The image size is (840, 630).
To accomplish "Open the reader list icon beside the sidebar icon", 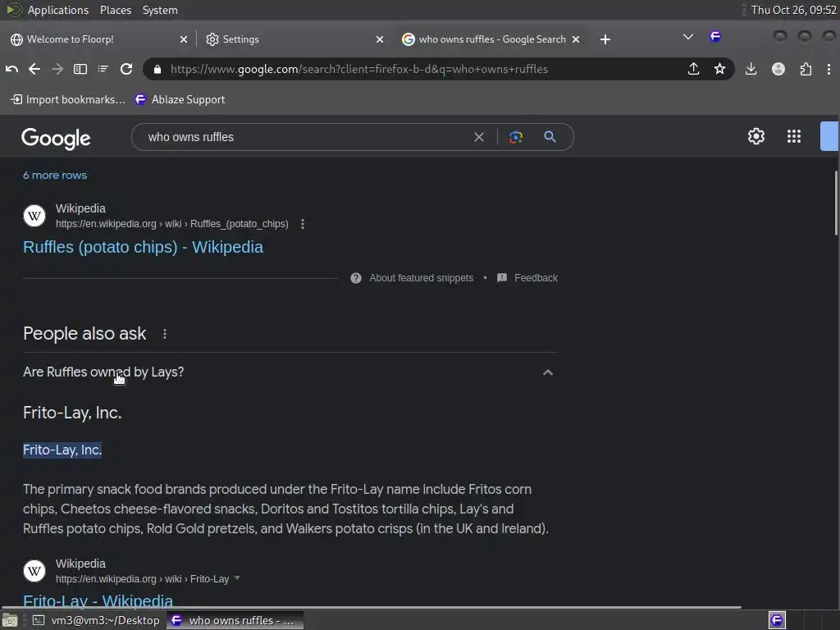I will click(x=103, y=69).
